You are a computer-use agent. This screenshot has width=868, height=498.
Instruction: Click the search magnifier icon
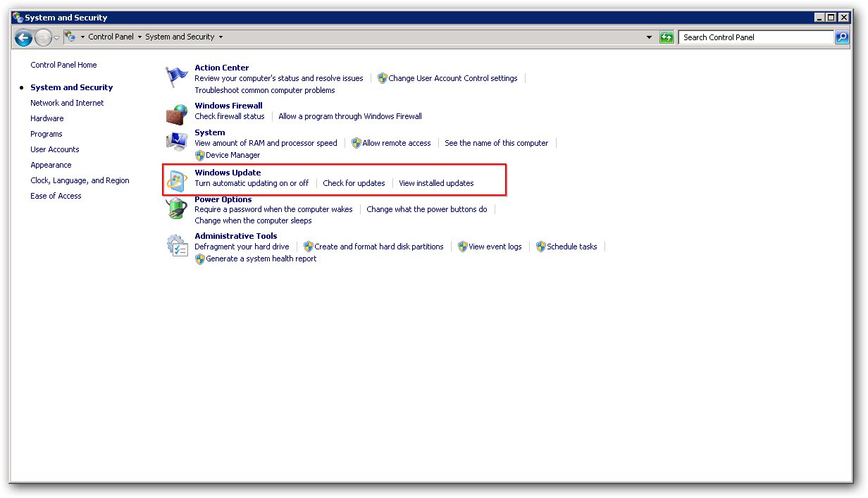click(x=842, y=37)
